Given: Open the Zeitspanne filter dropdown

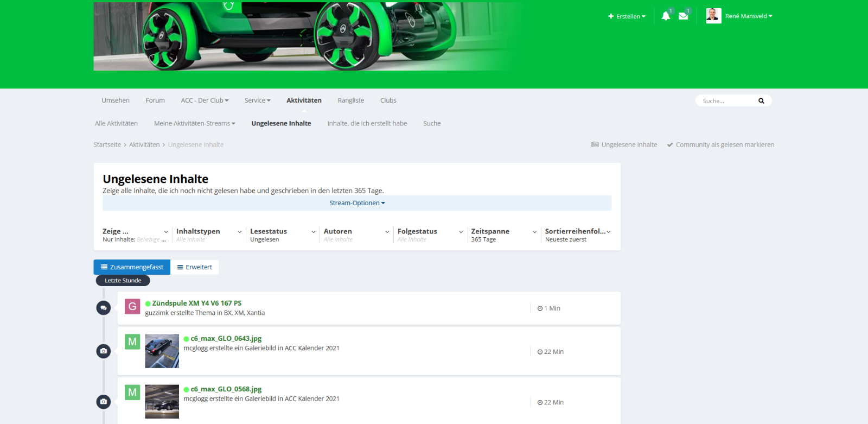Looking at the screenshot, I should 504,235.
